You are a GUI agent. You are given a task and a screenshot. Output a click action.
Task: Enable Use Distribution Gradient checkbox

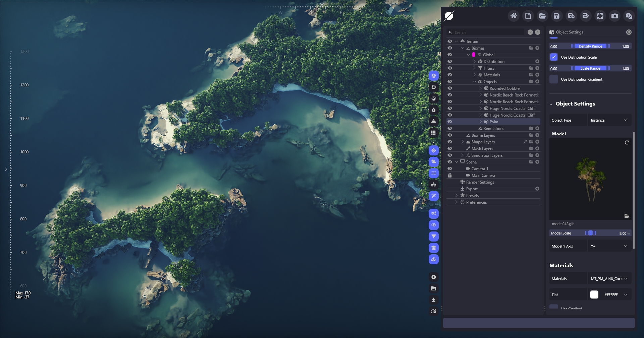click(x=554, y=79)
